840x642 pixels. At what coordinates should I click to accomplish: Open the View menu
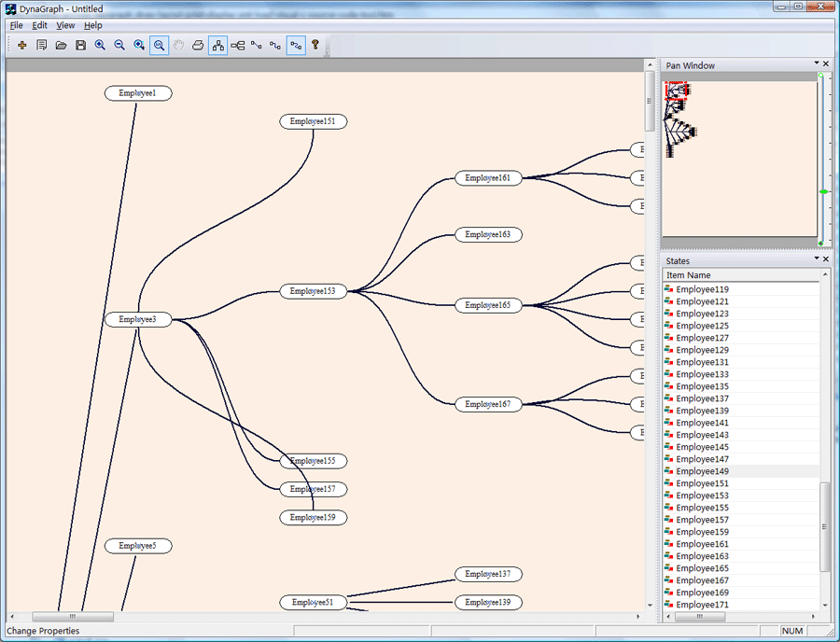pyautogui.click(x=65, y=25)
